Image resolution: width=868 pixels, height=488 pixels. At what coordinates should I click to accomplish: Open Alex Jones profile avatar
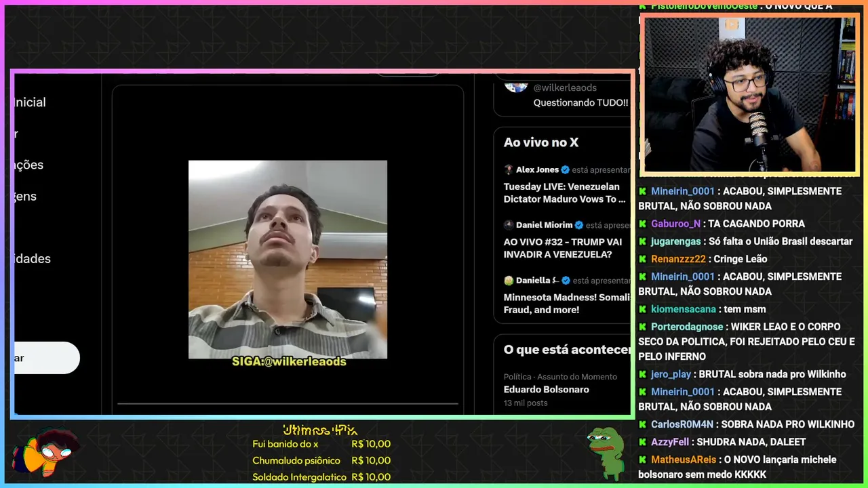point(509,169)
